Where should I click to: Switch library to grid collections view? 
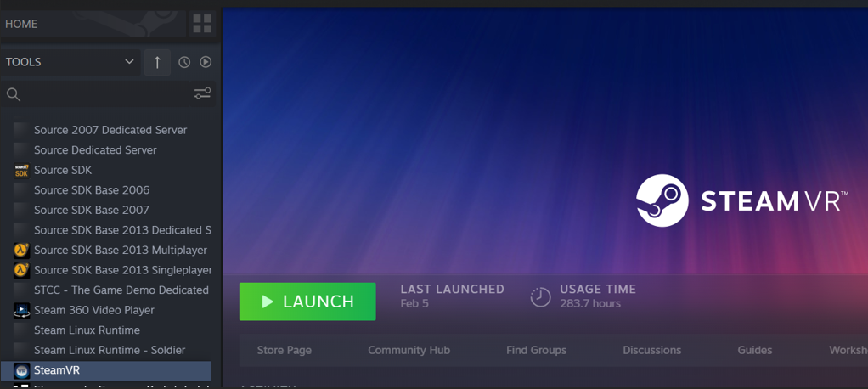pos(202,24)
